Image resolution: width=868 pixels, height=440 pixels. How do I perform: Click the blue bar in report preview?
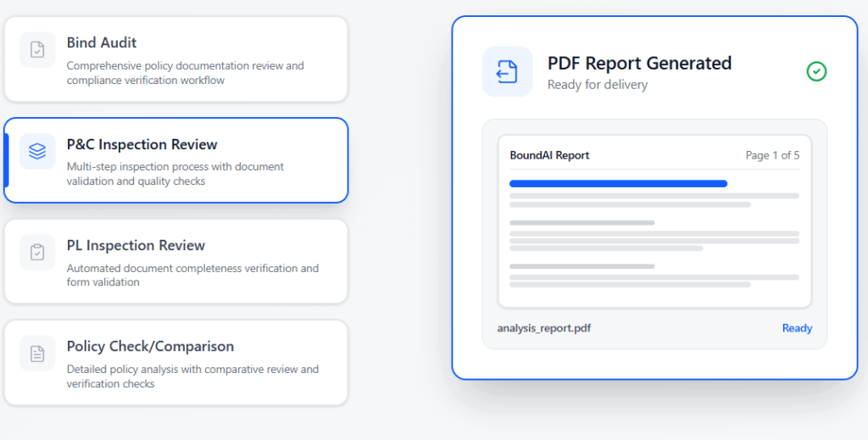pyautogui.click(x=618, y=183)
